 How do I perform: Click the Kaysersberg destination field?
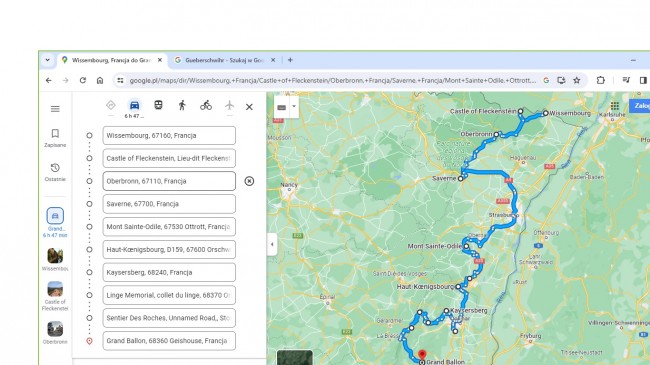[169, 273]
